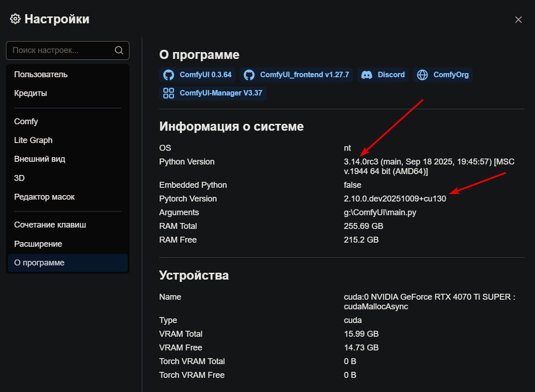Viewport: 535px width, 392px height.
Task: Select the О программе sidebar item
Action: (68, 263)
